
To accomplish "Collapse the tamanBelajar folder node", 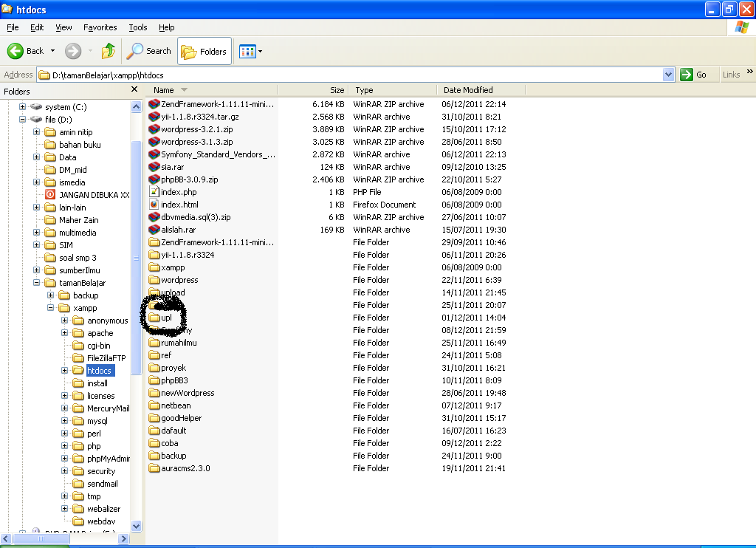I will (36, 283).
